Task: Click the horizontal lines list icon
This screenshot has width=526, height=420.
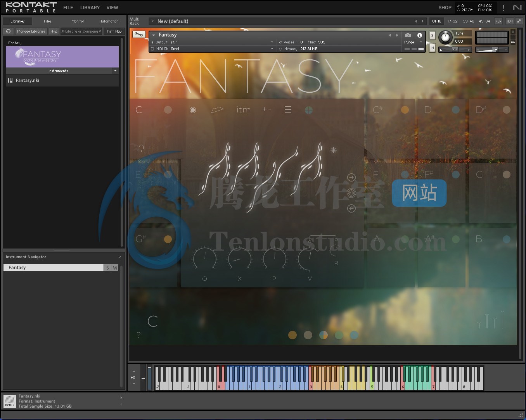Action: pos(288,110)
